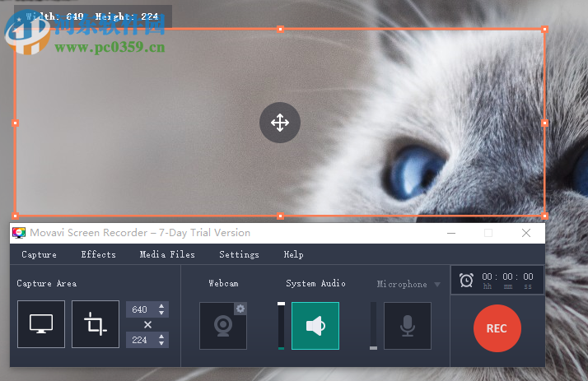Image resolution: width=588 pixels, height=381 pixels.
Task: Choose the custom crop capture area tool
Action: (96, 324)
